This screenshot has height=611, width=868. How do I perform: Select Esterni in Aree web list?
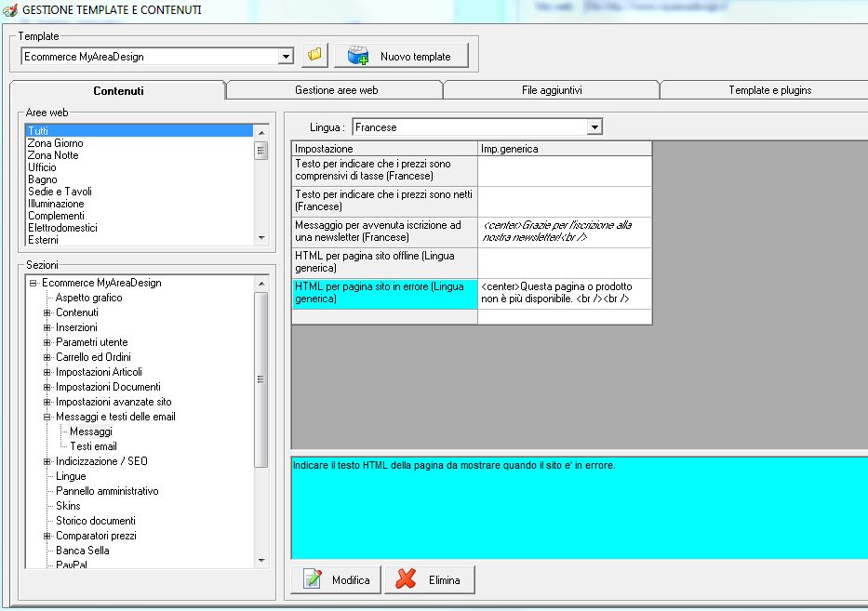(140, 240)
